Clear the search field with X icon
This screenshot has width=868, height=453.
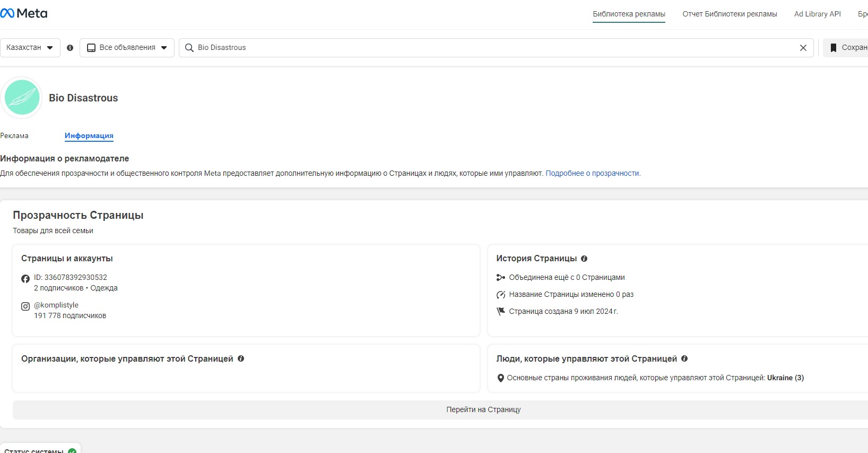pos(803,48)
